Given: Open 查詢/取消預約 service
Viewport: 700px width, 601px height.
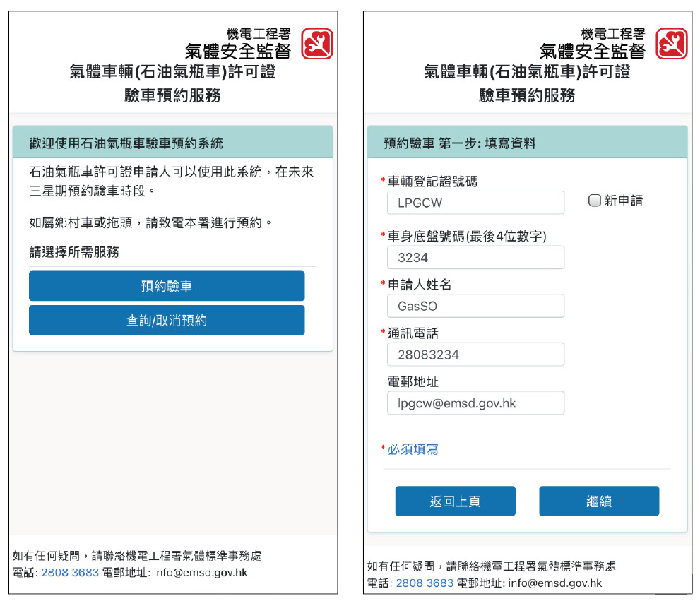Looking at the screenshot, I should click(167, 321).
